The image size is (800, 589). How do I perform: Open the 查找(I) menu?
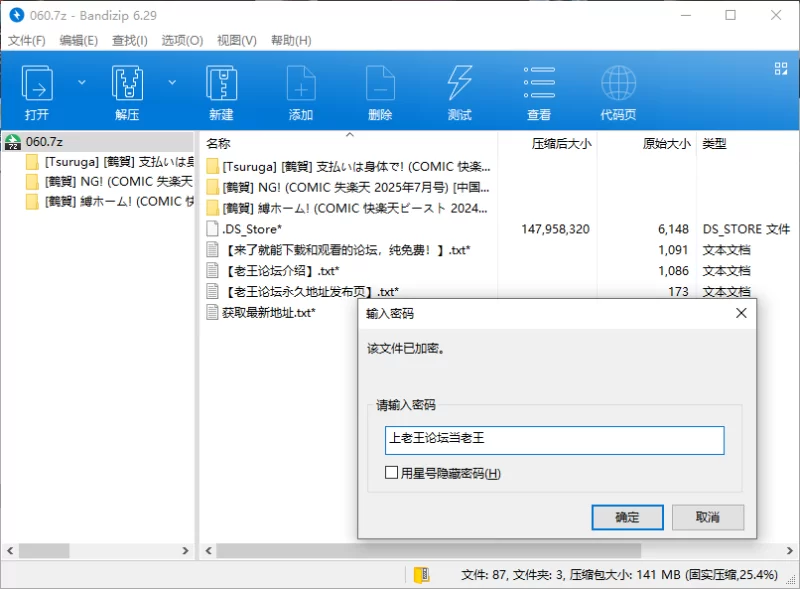click(130, 40)
